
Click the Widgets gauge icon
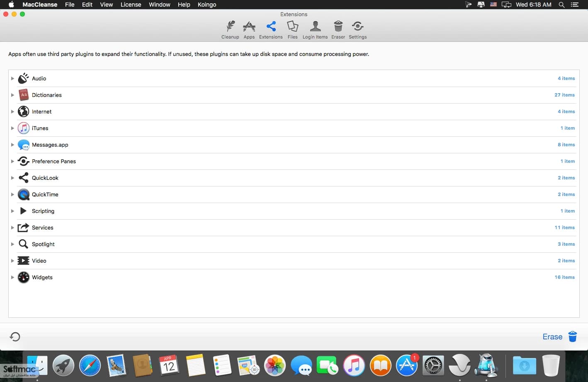(24, 277)
